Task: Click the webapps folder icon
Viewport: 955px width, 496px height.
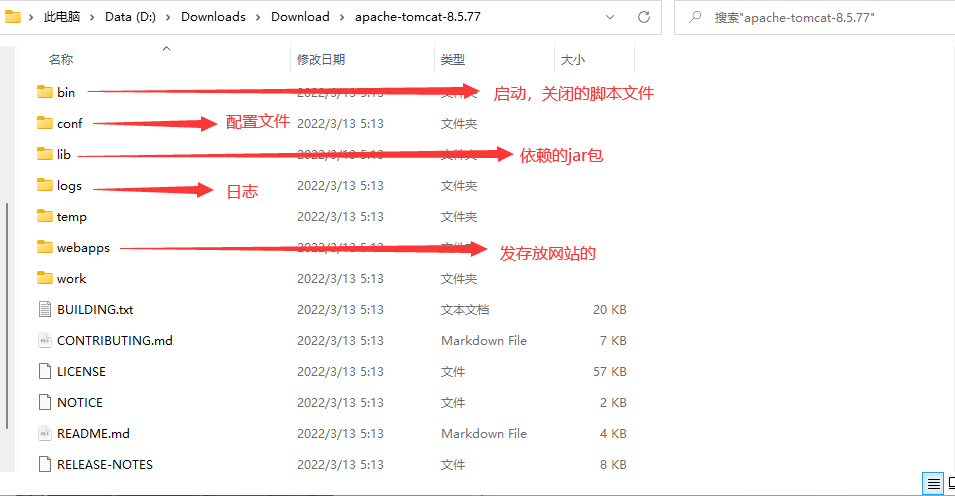Action: tap(44, 247)
